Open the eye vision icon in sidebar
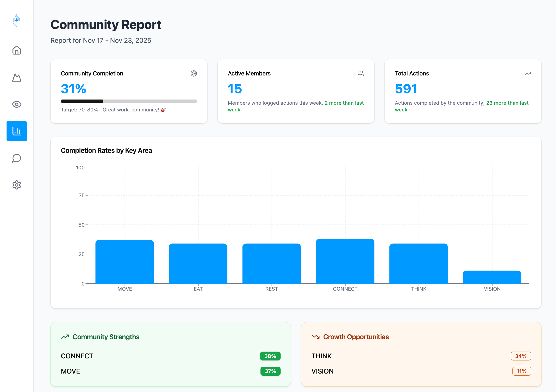This screenshot has height=392, width=556. (x=16, y=104)
